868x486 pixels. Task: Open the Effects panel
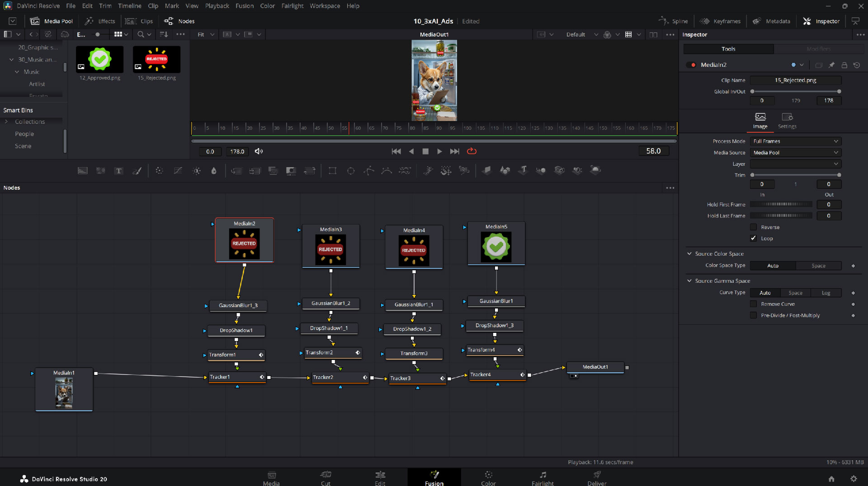click(x=100, y=21)
